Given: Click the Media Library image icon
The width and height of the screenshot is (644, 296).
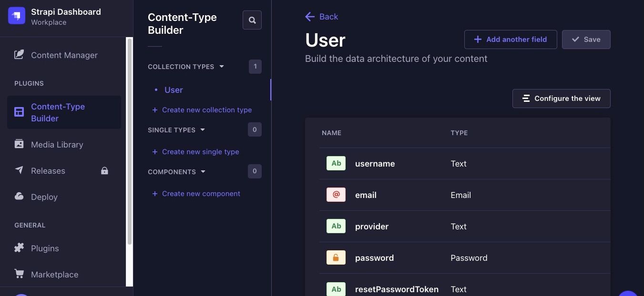Looking at the screenshot, I should click(19, 144).
